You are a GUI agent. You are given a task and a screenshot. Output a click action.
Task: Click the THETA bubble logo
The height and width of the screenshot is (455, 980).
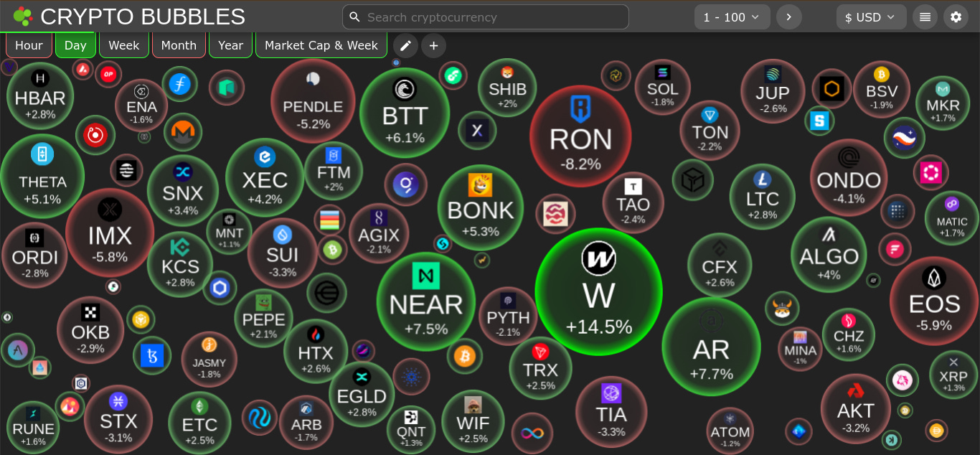click(42, 154)
